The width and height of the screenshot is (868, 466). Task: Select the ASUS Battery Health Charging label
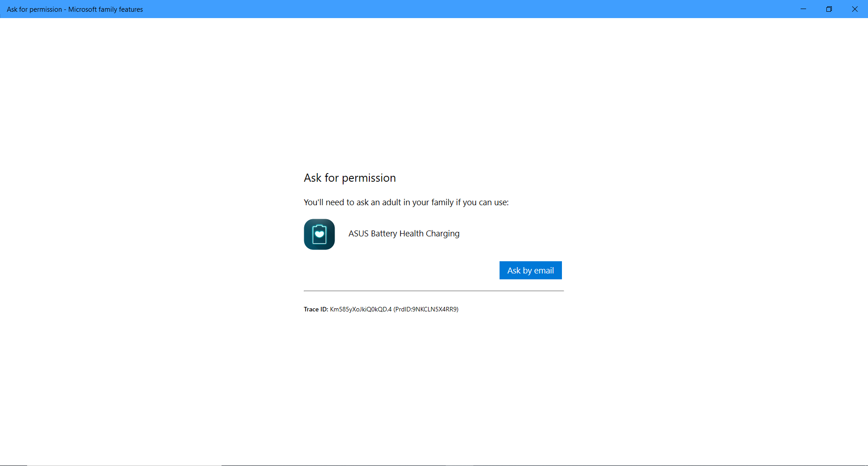(404, 234)
